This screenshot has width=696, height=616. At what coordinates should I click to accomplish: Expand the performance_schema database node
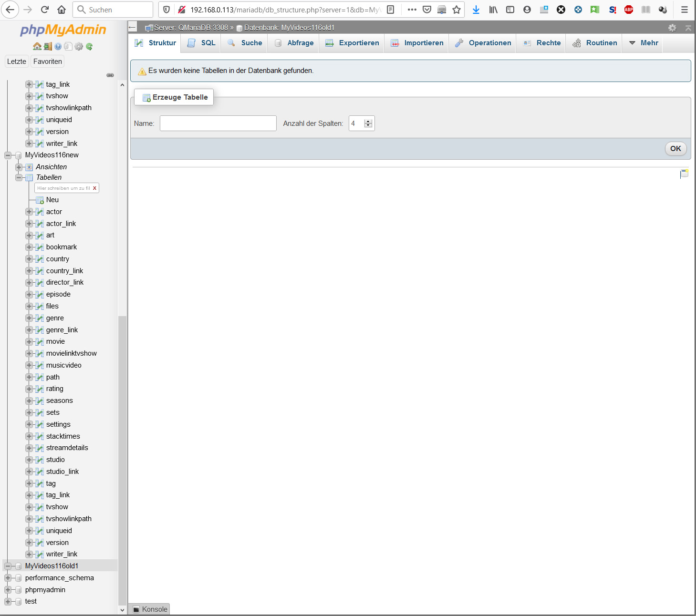coord(8,578)
